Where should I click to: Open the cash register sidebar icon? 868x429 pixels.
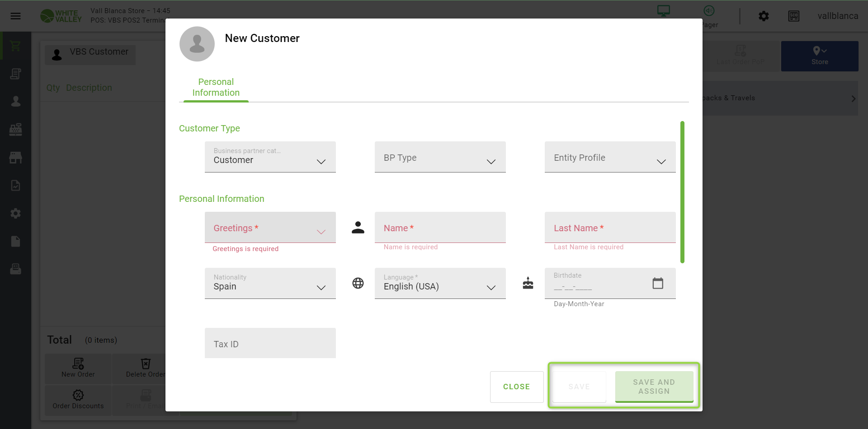pos(16,130)
